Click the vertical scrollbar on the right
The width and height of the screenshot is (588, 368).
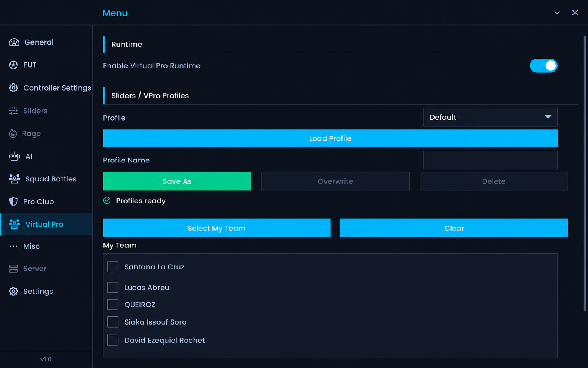(585, 173)
